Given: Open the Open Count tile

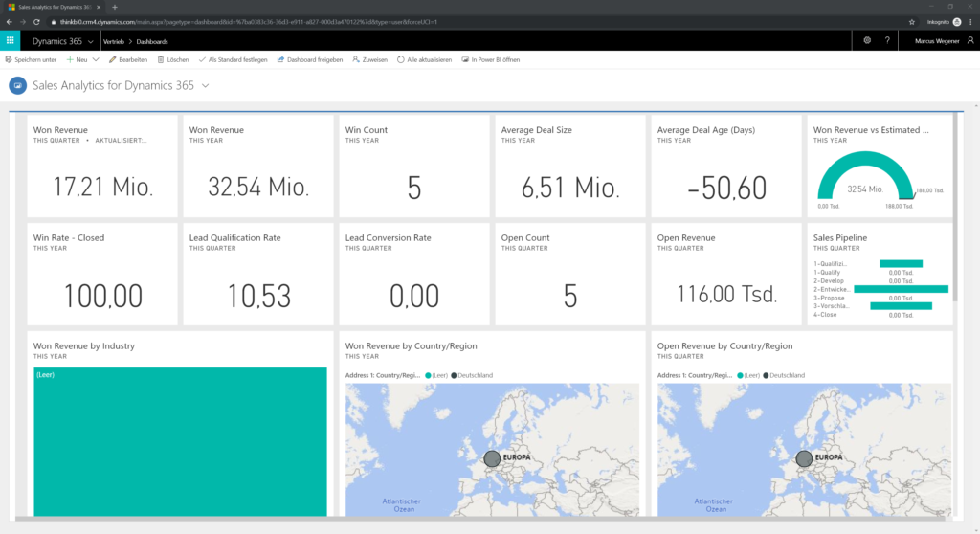Looking at the screenshot, I should click(570, 275).
